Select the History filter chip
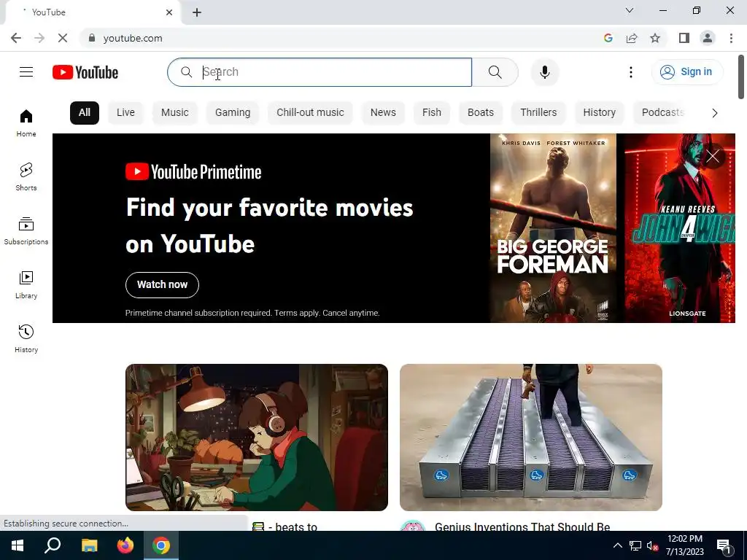Viewport: 747px width, 560px height. point(600,113)
